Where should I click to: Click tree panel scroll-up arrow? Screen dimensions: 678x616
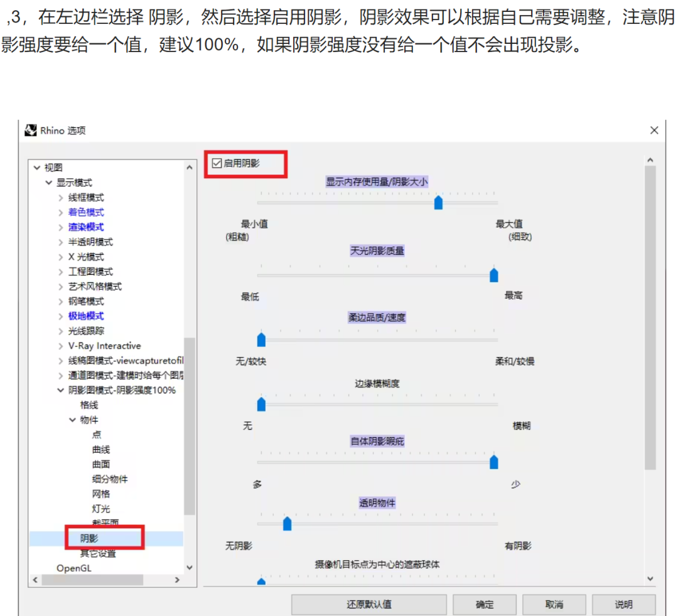pyautogui.click(x=190, y=167)
